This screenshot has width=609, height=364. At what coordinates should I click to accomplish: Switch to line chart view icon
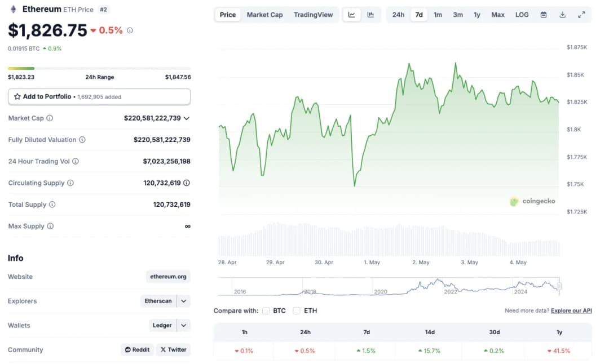tap(352, 15)
